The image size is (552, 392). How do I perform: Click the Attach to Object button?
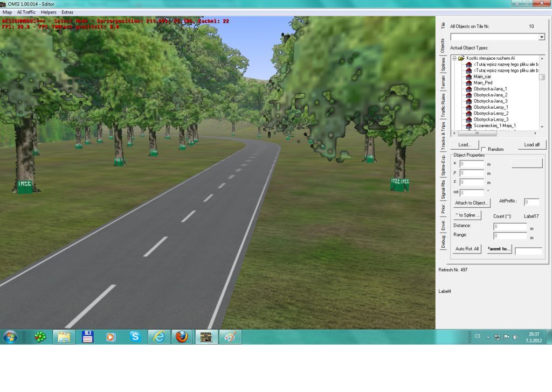[472, 203]
